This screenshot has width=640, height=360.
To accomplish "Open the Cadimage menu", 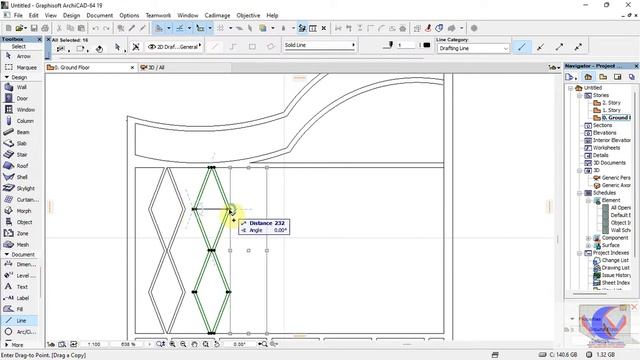I will [x=217, y=16].
